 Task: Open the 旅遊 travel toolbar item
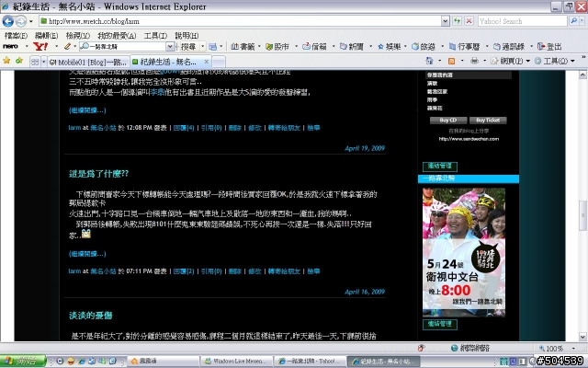[424, 47]
